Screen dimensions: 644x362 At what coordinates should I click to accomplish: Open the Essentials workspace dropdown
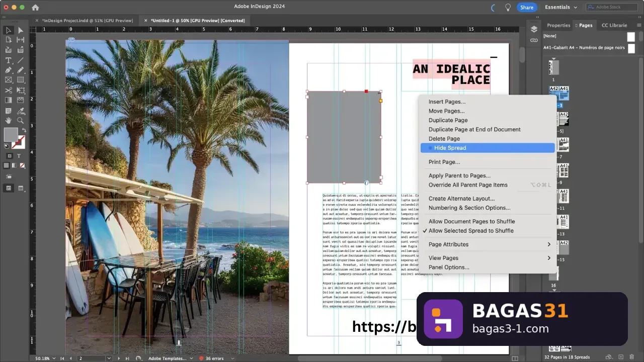pos(561,7)
